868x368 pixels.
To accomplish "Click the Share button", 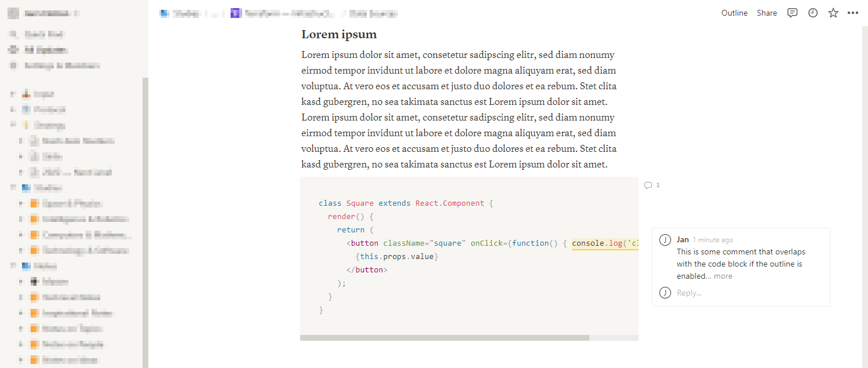I will pyautogui.click(x=767, y=12).
